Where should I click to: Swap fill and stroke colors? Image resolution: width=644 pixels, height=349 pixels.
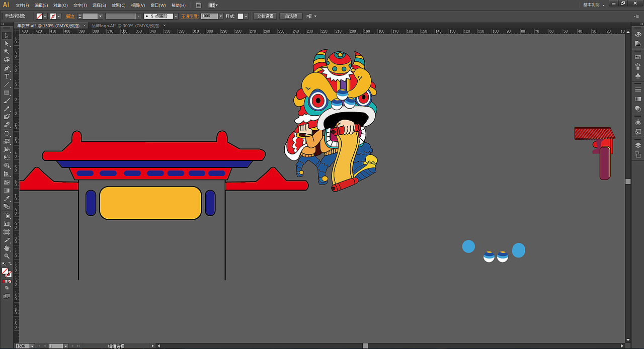[10, 264]
